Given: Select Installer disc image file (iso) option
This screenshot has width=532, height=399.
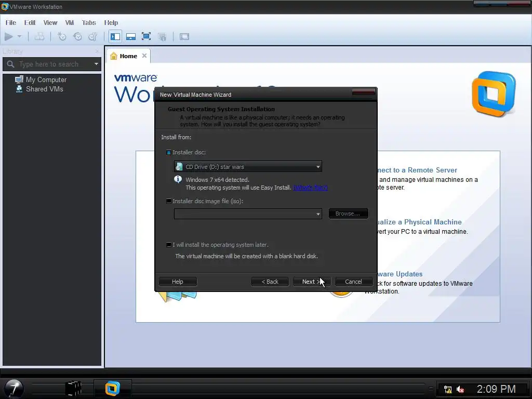Looking at the screenshot, I should point(169,201).
